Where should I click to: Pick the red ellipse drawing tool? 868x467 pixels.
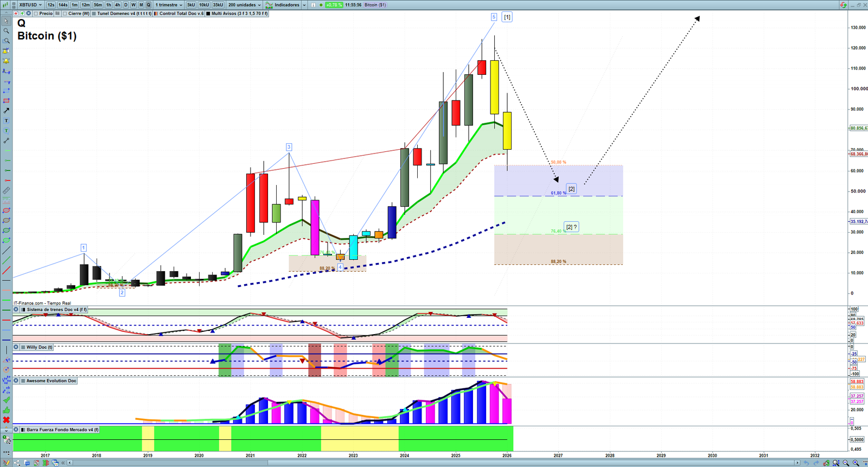(7, 210)
